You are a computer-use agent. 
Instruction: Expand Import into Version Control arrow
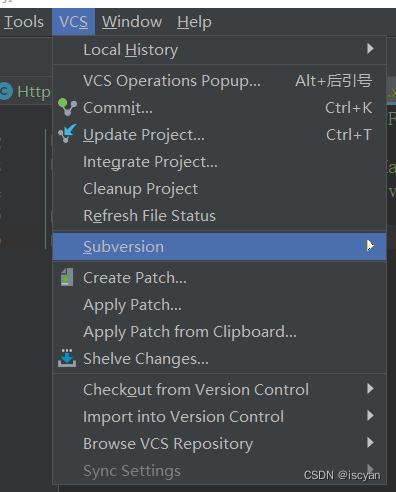click(x=370, y=416)
